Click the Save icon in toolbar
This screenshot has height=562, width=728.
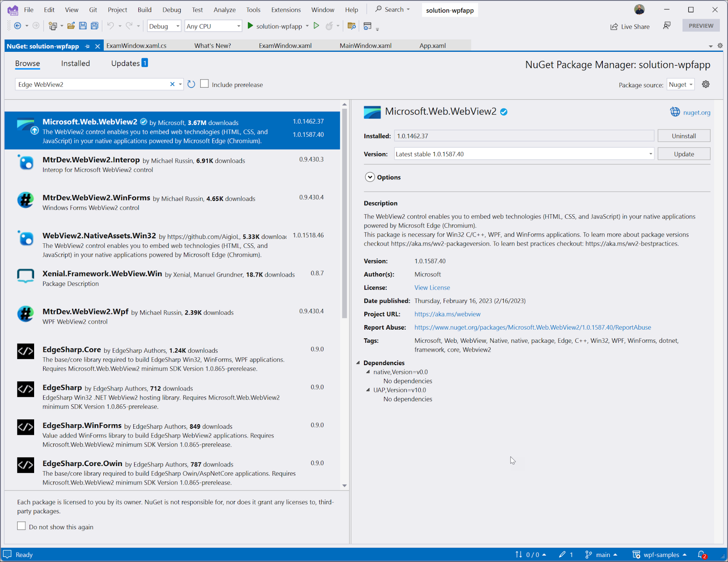coord(83,26)
